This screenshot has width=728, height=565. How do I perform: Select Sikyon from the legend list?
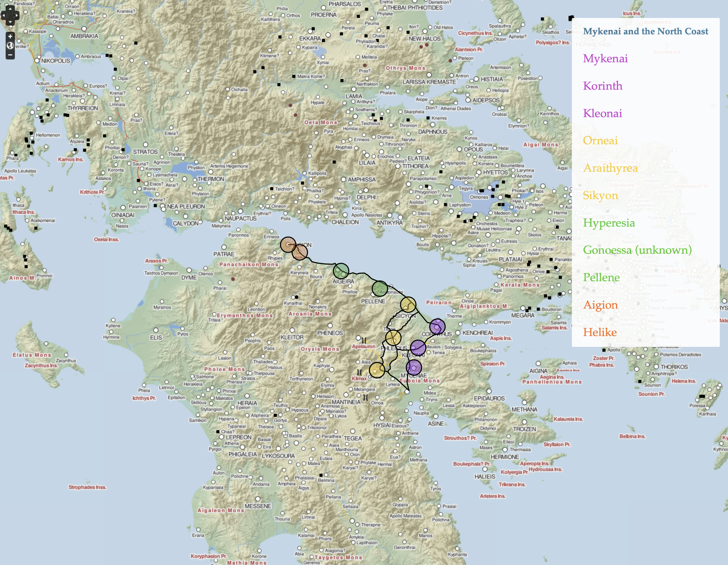click(600, 195)
